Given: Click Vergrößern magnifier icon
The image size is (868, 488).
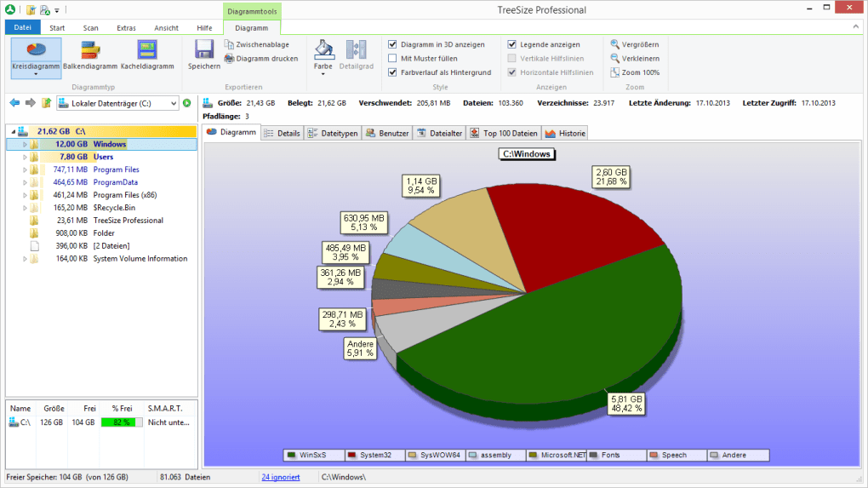Looking at the screenshot, I should coord(614,44).
